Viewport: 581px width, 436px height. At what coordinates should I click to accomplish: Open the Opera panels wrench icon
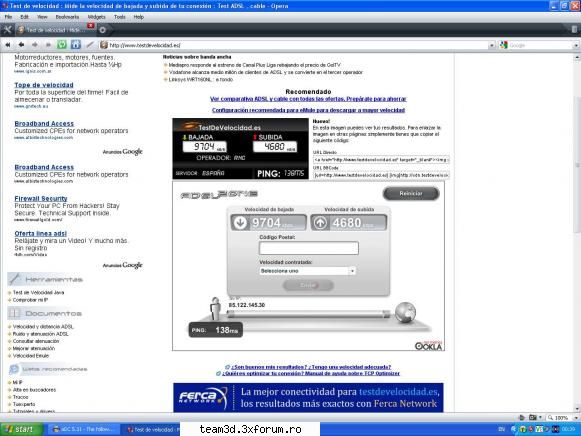click(7, 30)
